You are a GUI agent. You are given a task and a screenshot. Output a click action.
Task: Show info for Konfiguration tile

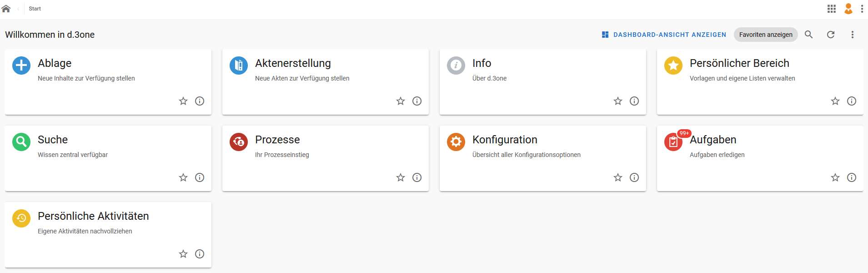tap(634, 177)
